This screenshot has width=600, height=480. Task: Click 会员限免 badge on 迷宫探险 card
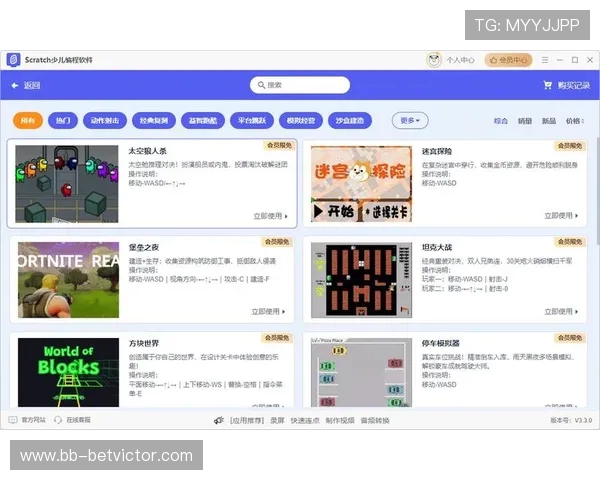[x=570, y=146]
